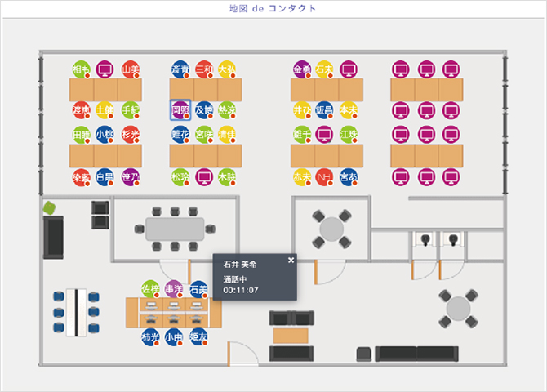Select the 石美 seat icon
The width and height of the screenshot is (547, 392).
(199, 289)
